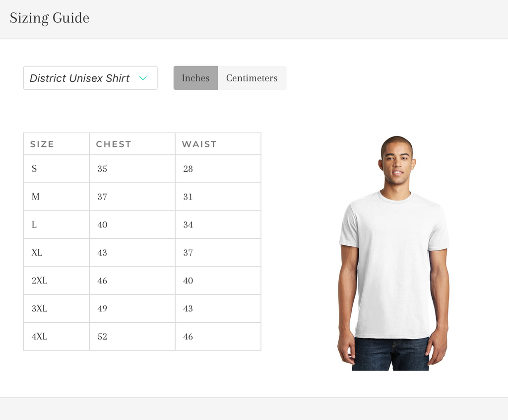Click the white t-shirt model photo
508x420 pixels.
click(x=394, y=253)
